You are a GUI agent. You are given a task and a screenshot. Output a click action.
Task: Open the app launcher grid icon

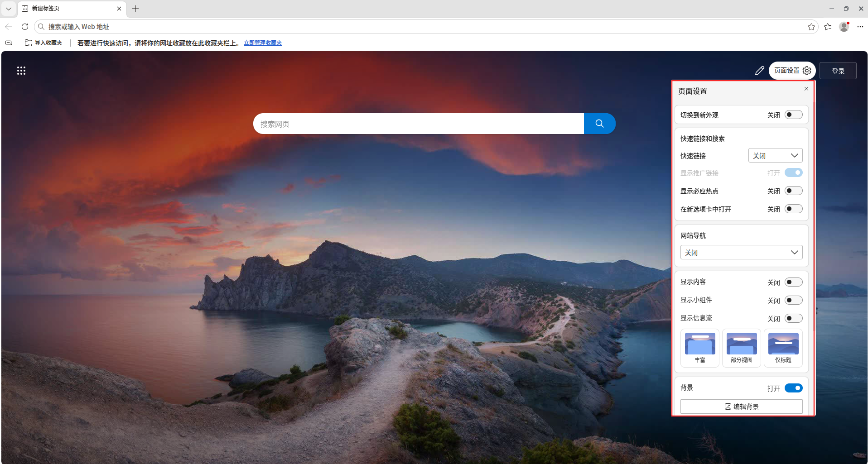[x=21, y=71]
